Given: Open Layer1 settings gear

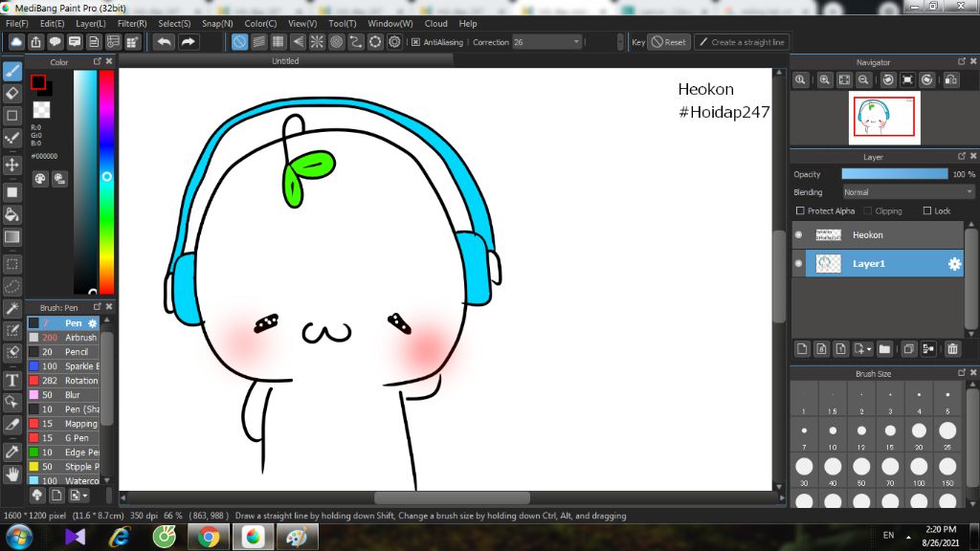Looking at the screenshot, I should 954,264.
